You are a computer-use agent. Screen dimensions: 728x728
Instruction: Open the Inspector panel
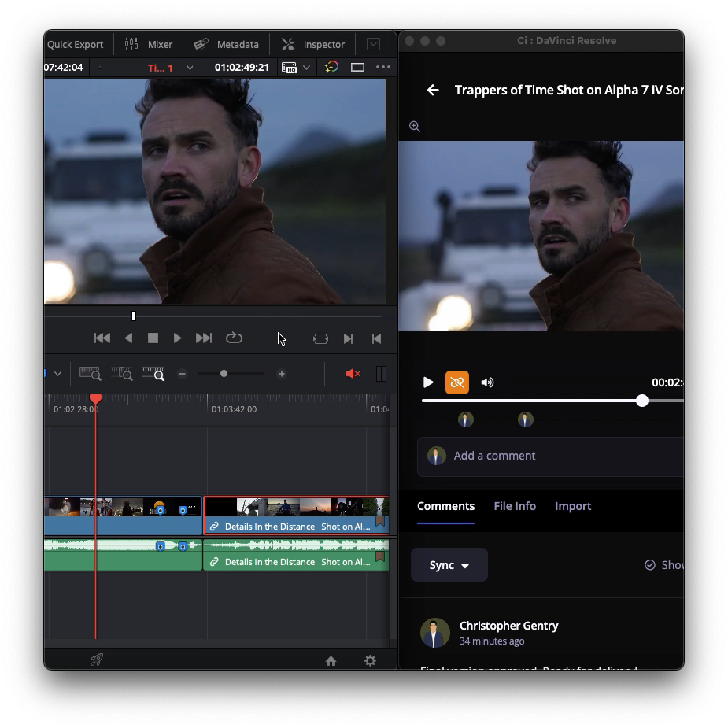click(313, 45)
